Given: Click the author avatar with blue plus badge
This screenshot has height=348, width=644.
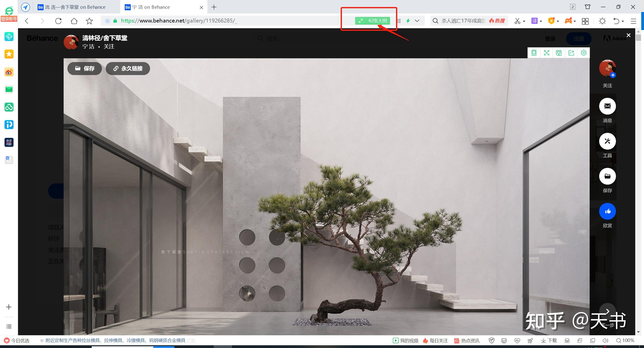Looking at the screenshot, I should click(x=607, y=68).
